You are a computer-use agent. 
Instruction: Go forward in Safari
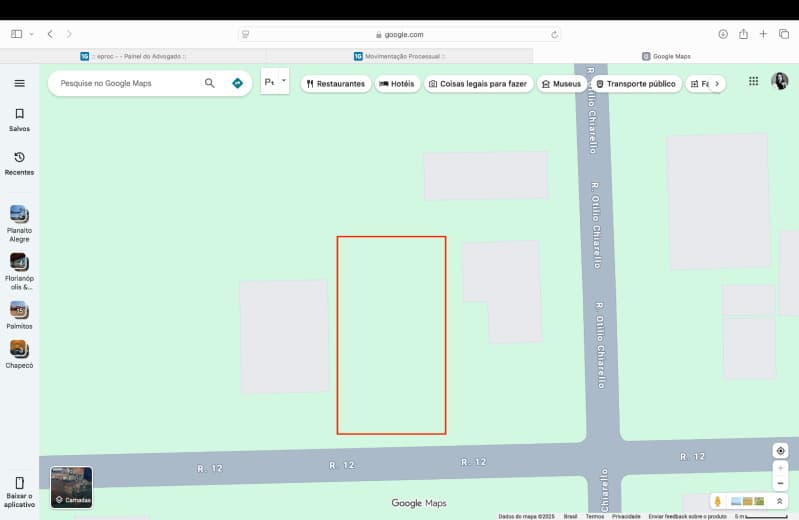tap(69, 34)
